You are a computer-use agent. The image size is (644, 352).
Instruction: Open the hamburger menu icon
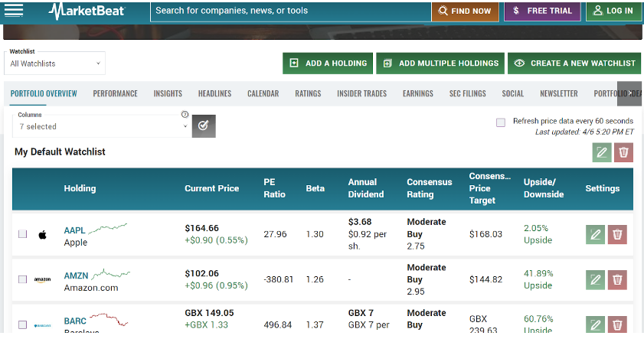(x=14, y=10)
